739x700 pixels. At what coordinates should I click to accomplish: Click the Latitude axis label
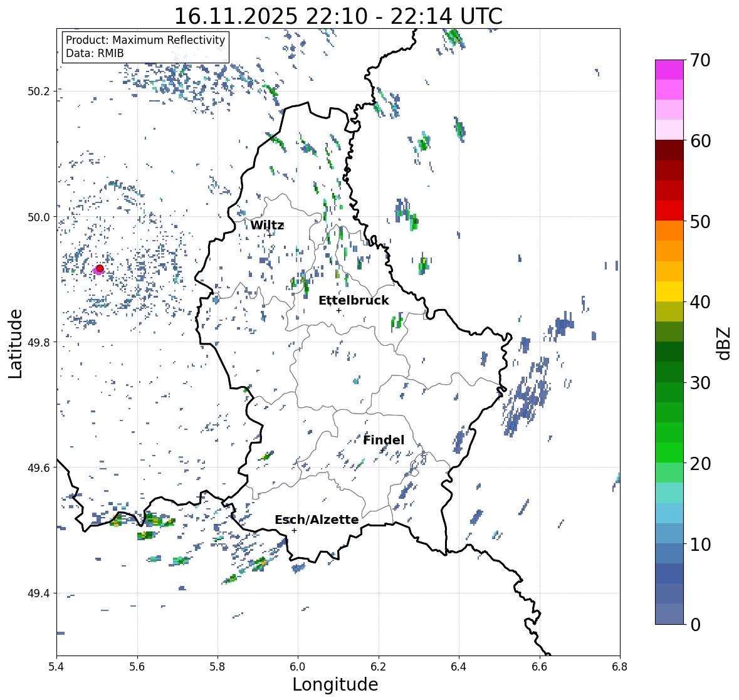pos(15,343)
